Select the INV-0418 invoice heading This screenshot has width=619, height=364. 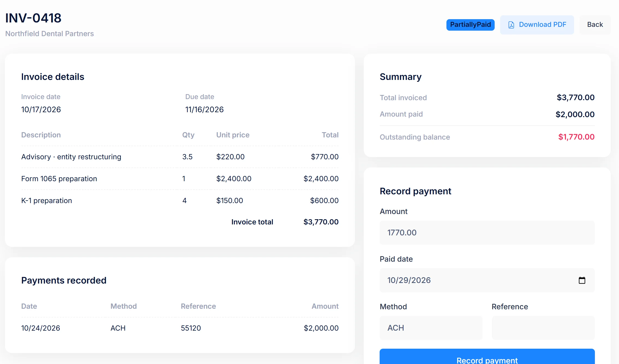click(x=33, y=18)
